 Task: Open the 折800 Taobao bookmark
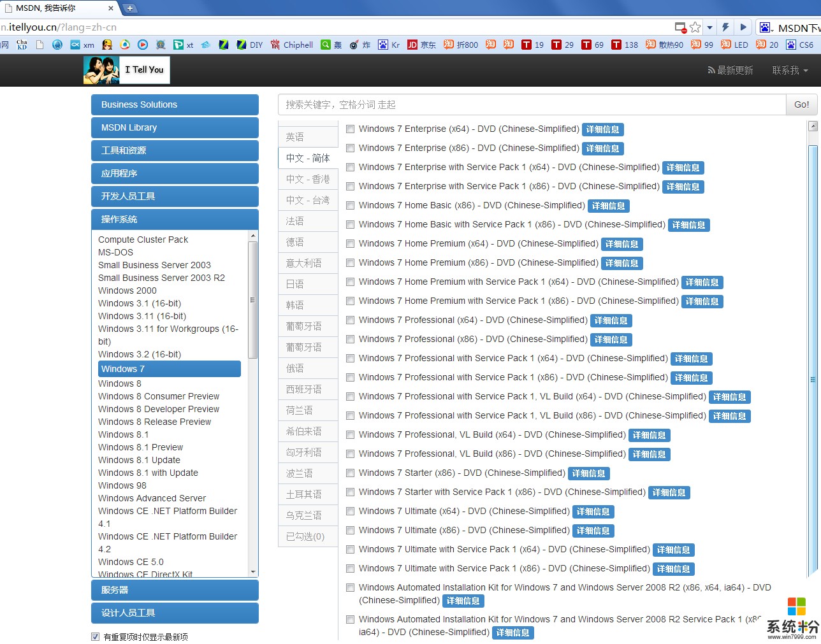coord(461,45)
